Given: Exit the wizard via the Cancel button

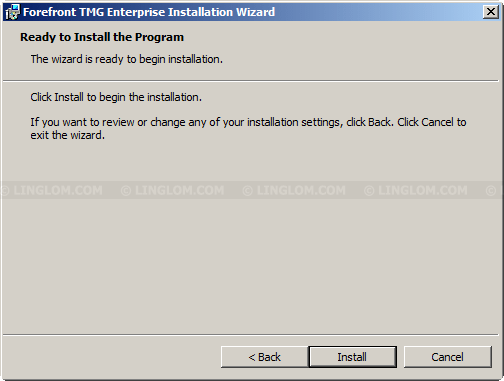Looking at the screenshot, I should (x=447, y=357).
